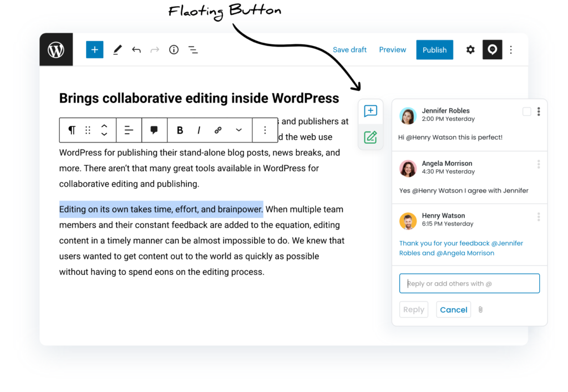Click text 'I agree with Jennifer'
The image size is (568, 392).
click(496, 191)
